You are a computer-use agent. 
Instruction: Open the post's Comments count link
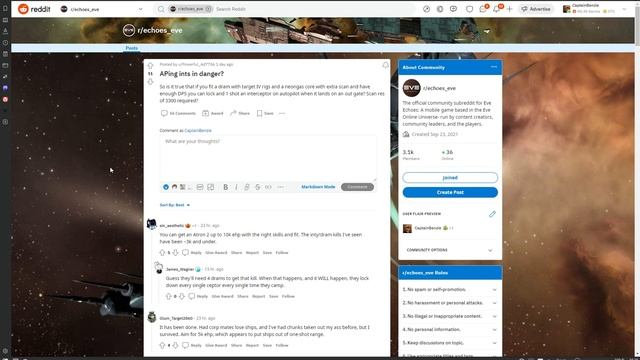click(x=178, y=113)
